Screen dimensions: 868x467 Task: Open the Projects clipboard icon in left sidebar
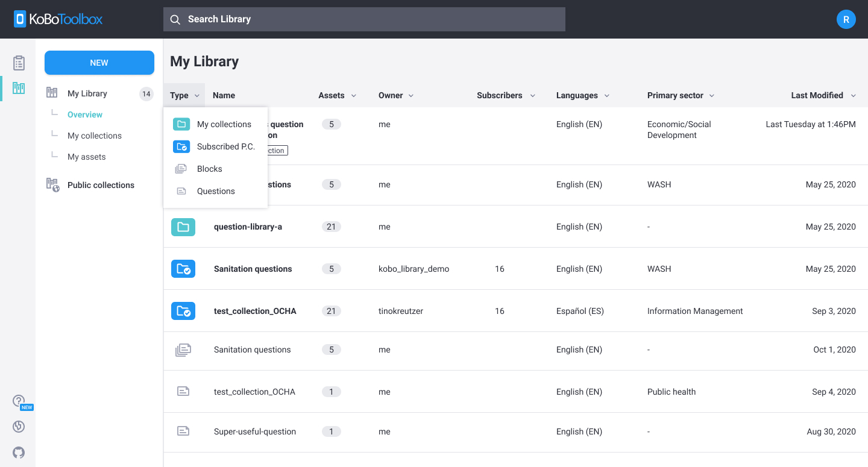click(x=19, y=63)
